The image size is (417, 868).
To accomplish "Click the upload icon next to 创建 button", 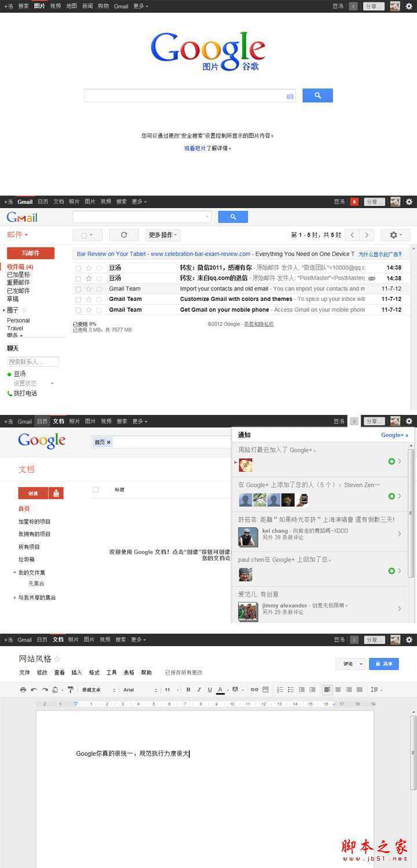I will [56, 493].
